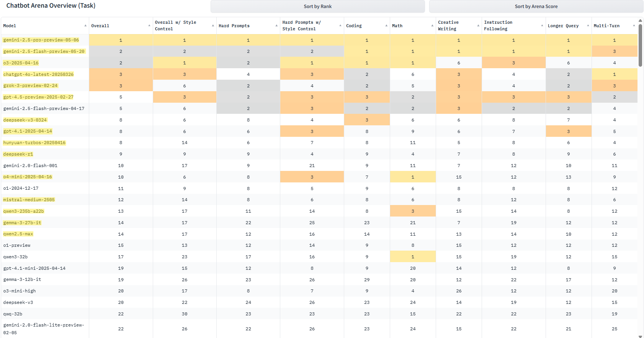Sort by Hard Prompts w/ Style Control arrow
This screenshot has height=338, width=644.
click(x=340, y=26)
